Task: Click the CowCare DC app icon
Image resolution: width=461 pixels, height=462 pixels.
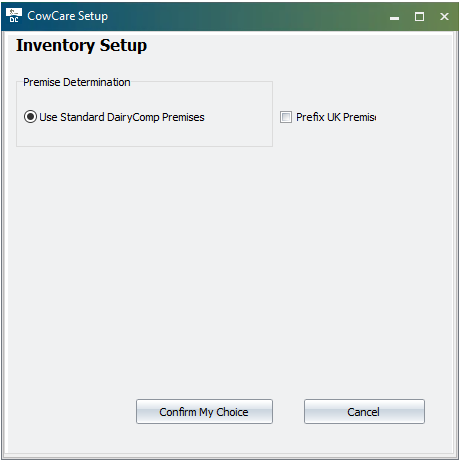Action: pos(14,15)
